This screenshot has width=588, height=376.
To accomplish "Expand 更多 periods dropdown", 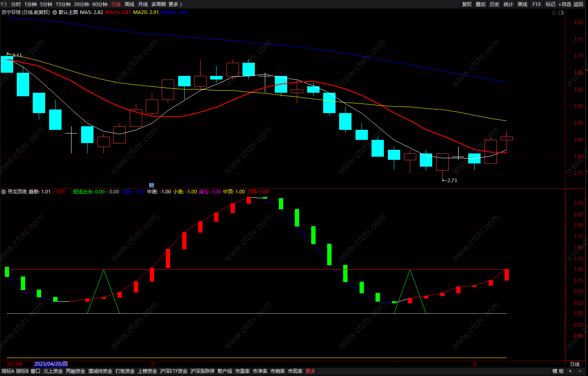I will [x=175, y=4].
